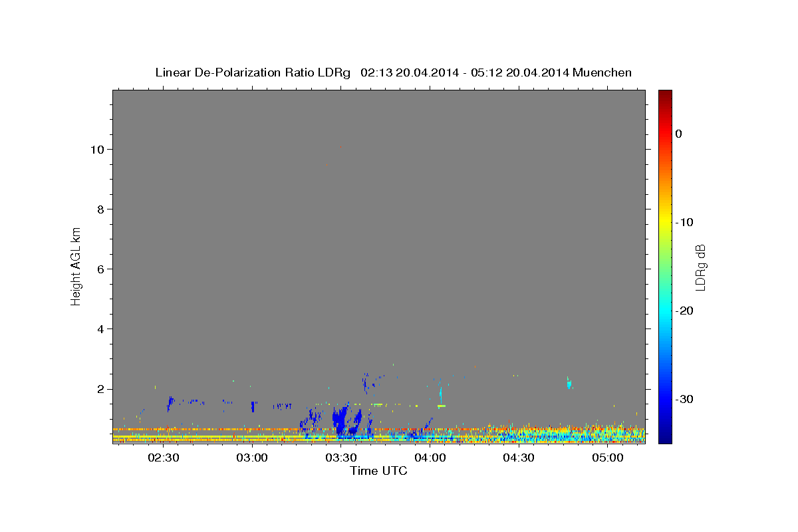Click the 03:00 time axis label
The image size is (798, 532).
click(x=253, y=458)
